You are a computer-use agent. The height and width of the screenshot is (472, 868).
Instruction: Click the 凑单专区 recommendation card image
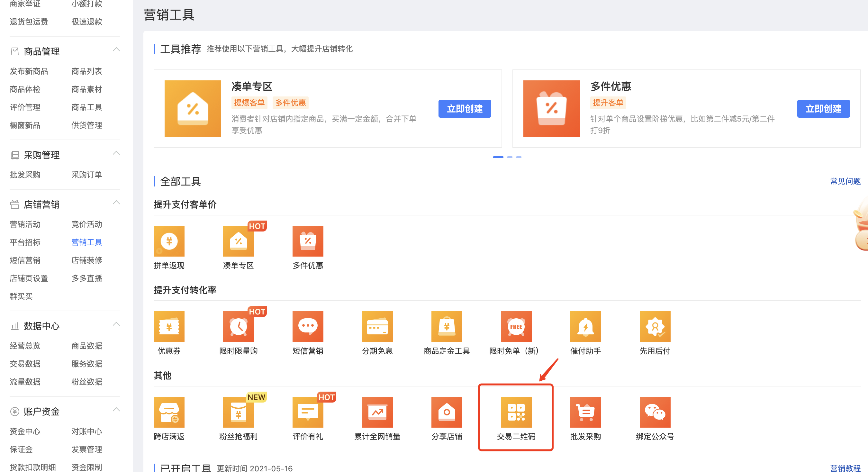click(x=193, y=108)
